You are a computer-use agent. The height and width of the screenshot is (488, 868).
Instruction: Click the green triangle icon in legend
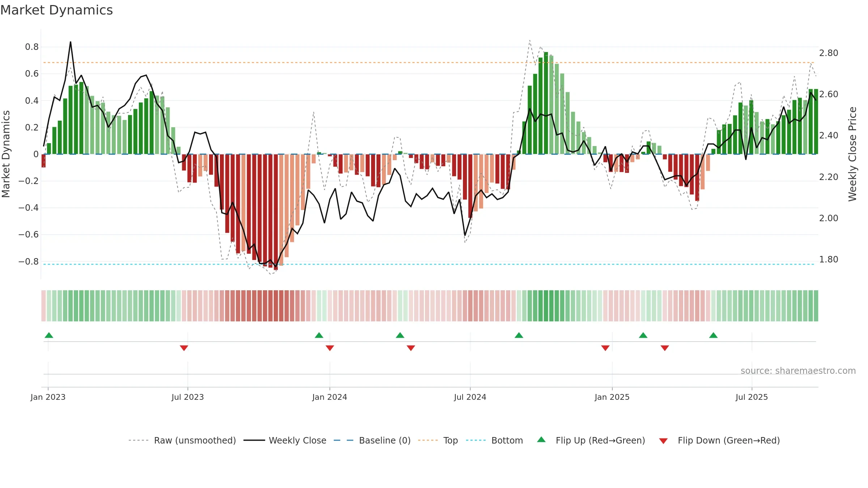[x=541, y=440]
